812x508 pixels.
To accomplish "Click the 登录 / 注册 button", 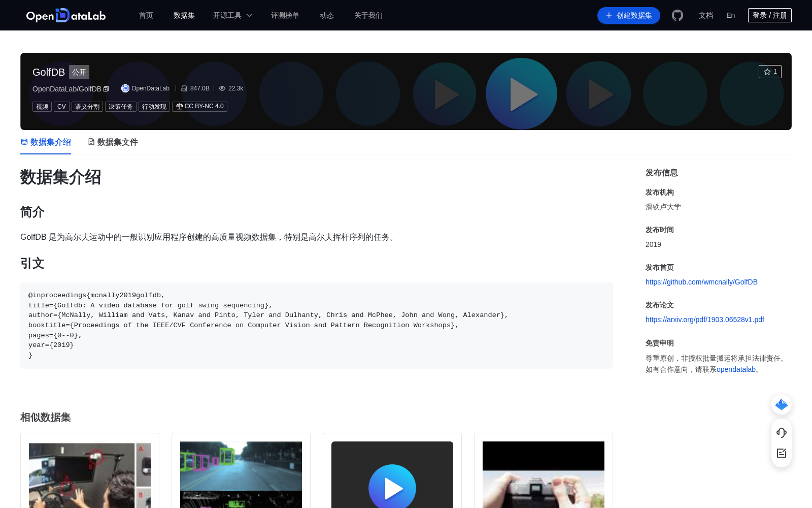I will tap(770, 15).
